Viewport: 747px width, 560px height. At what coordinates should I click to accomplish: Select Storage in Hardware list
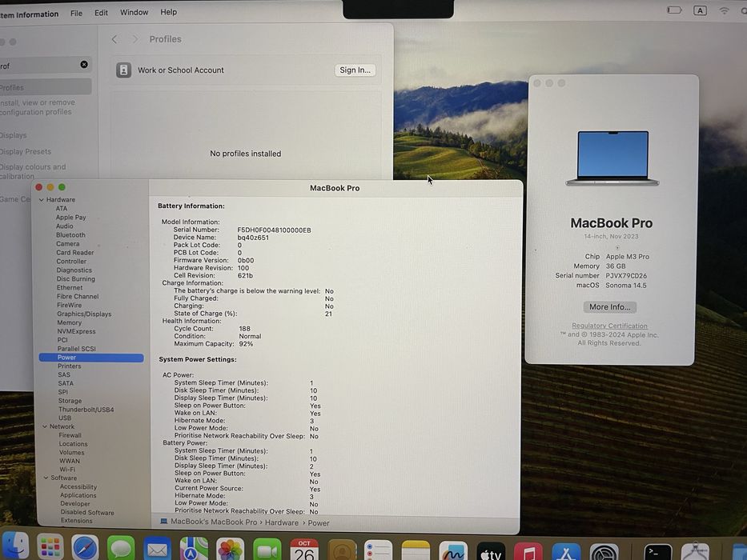[x=70, y=401]
